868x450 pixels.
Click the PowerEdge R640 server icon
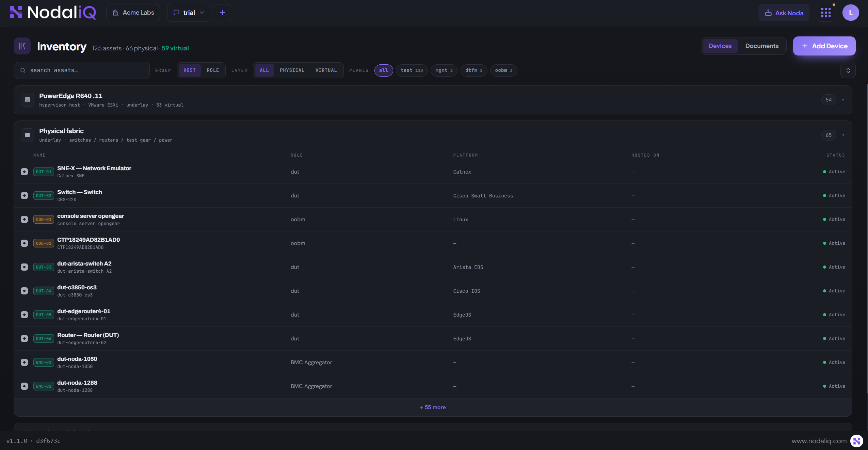[28, 100]
